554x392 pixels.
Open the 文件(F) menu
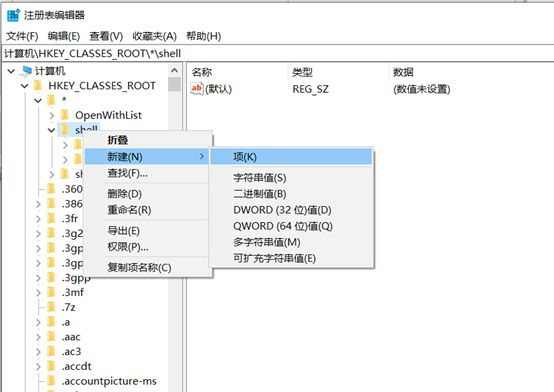click(22, 36)
